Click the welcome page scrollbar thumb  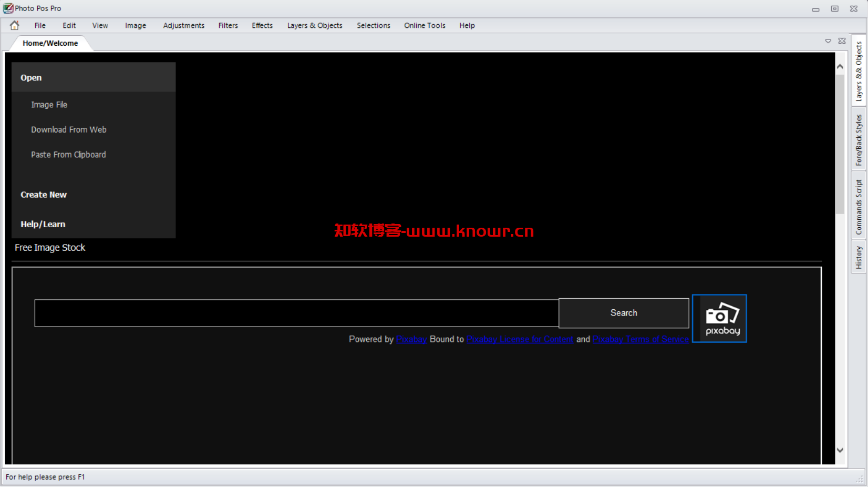[x=840, y=143]
